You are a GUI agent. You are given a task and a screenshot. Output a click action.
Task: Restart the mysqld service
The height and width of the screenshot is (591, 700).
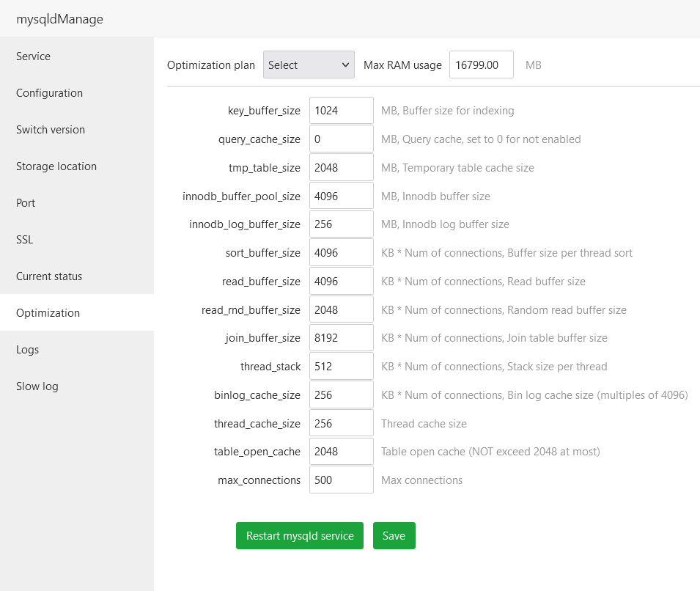coord(299,536)
